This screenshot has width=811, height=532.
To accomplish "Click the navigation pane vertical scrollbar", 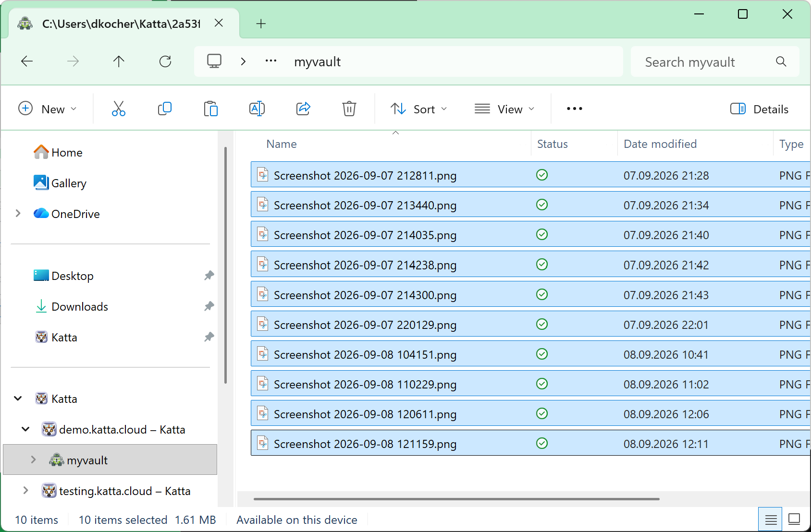I will (225, 265).
